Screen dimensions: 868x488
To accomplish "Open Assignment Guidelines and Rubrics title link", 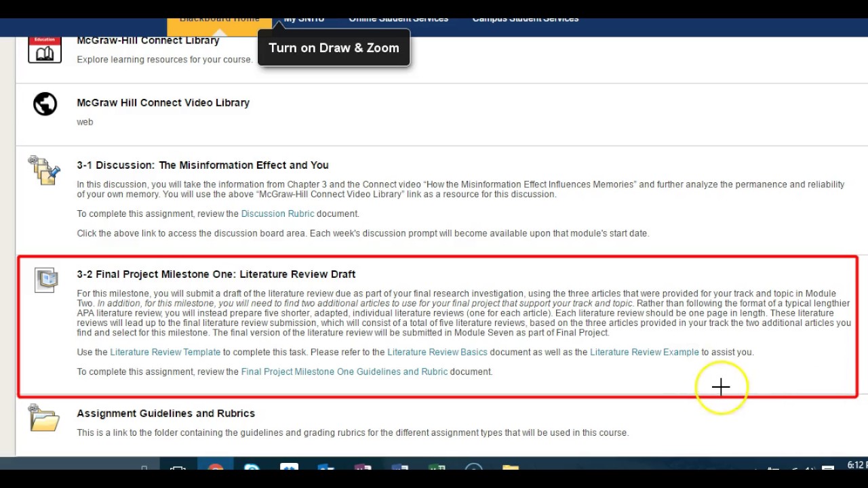I will [x=165, y=413].
